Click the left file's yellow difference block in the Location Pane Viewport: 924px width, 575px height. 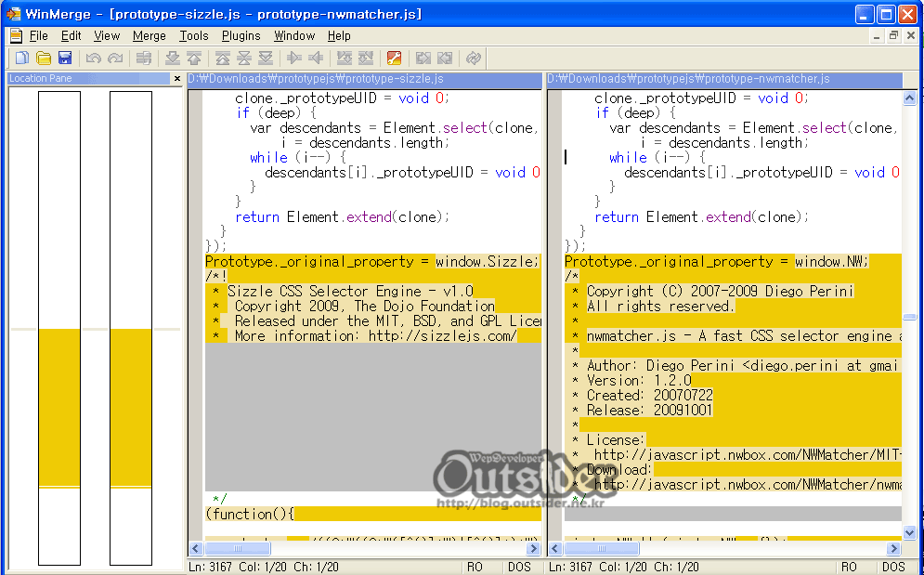click(59, 408)
